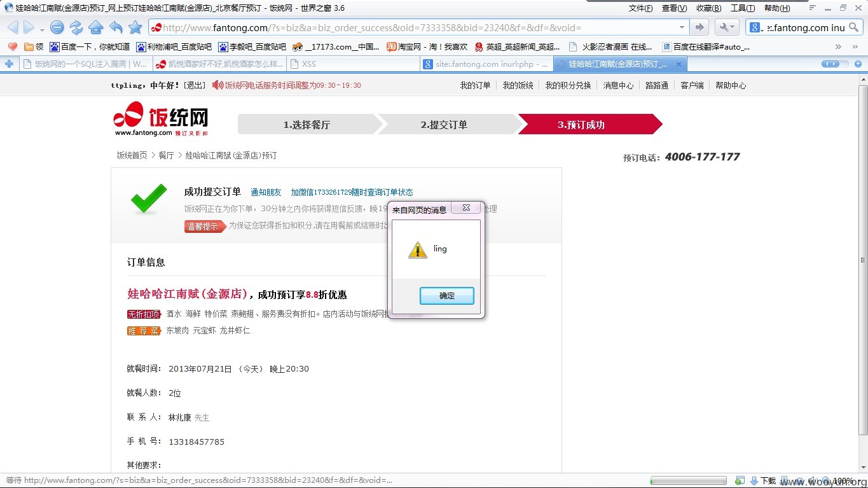The image size is (868, 488).
Task: Click step 2.提交订单
Action: tap(444, 125)
